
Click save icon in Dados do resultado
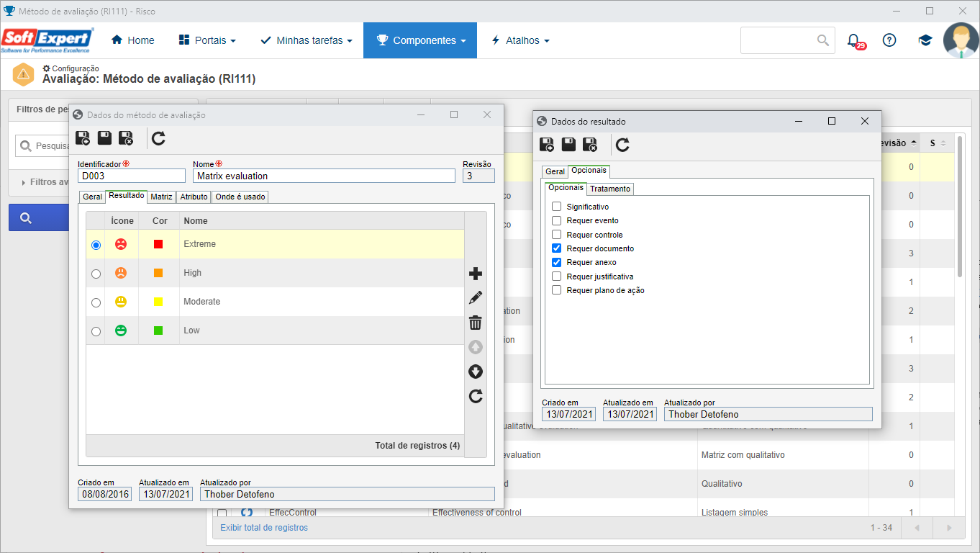pos(568,145)
